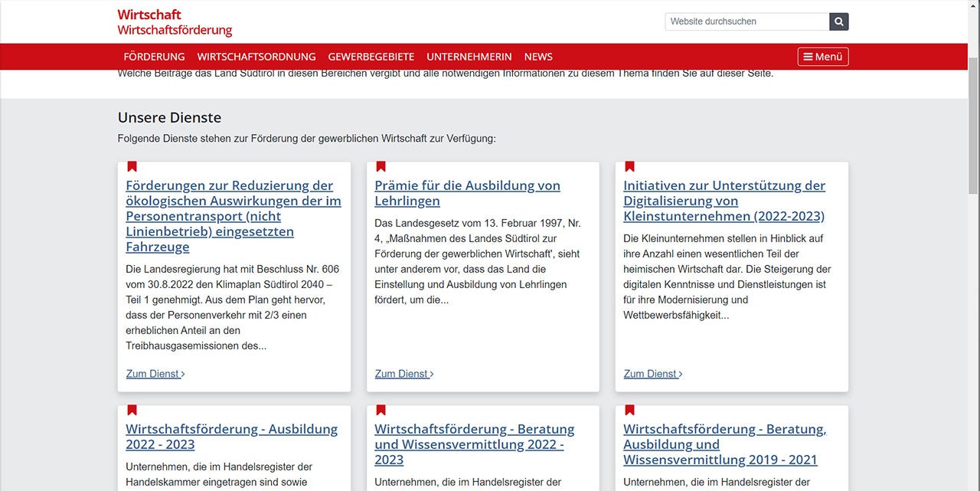The image size is (980, 491).
Task: Click bookmark icon on Personentransport Förderungen card
Action: tap(132, 166)
